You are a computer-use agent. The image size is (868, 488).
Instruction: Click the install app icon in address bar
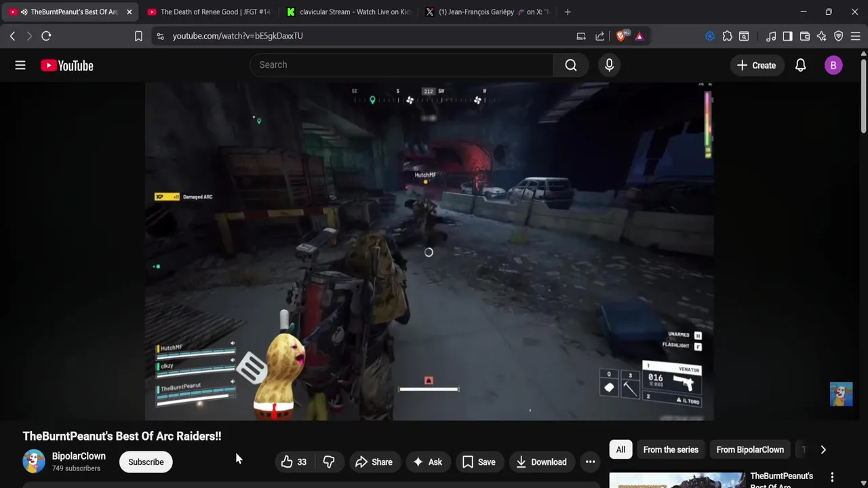point(581,36)
